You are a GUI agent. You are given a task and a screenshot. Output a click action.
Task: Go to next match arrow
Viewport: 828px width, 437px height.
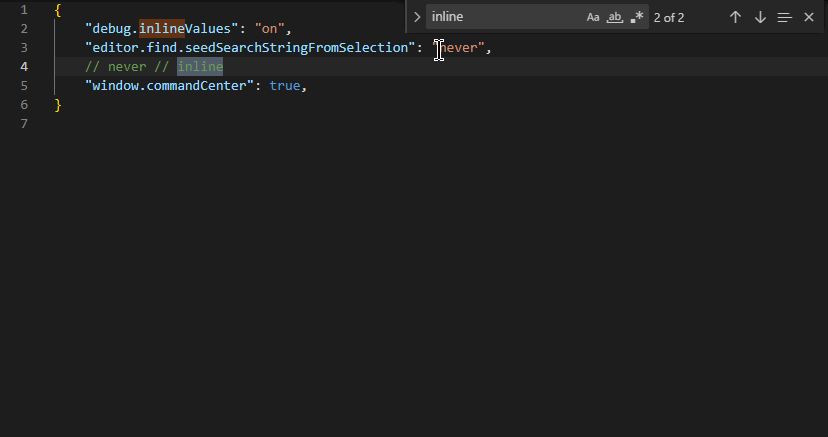pos(760,17)
